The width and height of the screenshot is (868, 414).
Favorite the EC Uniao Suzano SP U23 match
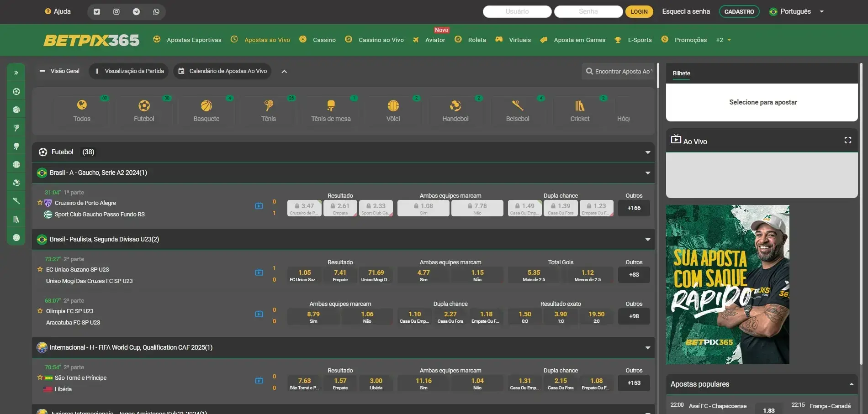click(x=40, y=269)
